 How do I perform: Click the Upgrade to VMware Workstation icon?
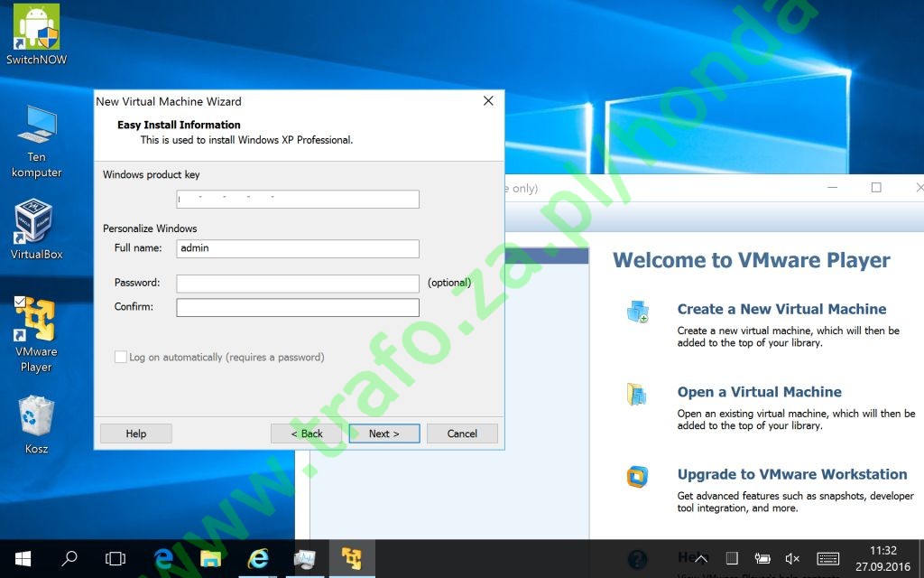tap(637, 477)
